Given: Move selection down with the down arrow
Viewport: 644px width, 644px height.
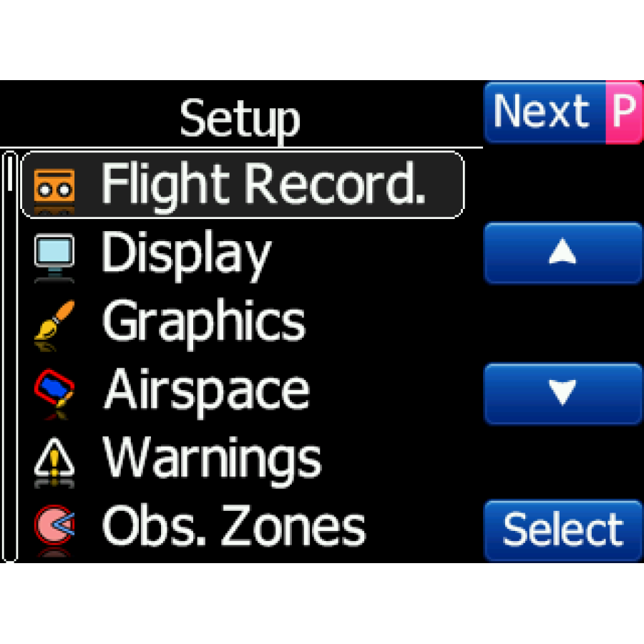Looking at the screenshot, I should tap(563, 394).
